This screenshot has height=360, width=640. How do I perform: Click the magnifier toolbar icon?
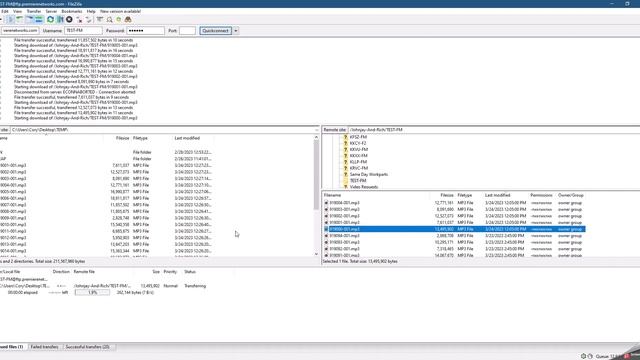point(109,19)
